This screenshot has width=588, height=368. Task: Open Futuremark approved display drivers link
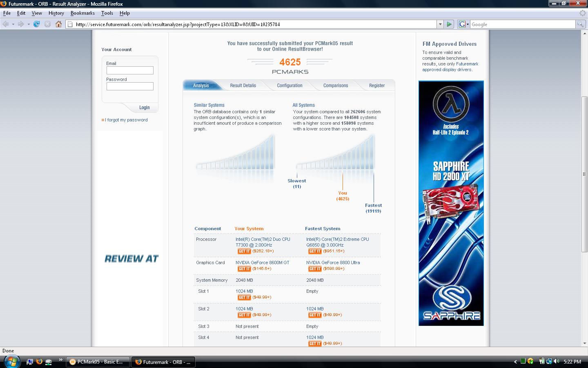tap(450, 67)
